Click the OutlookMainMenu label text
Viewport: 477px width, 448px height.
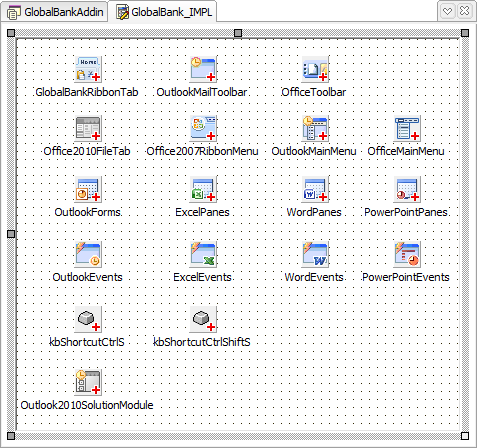tap(314, 151)
